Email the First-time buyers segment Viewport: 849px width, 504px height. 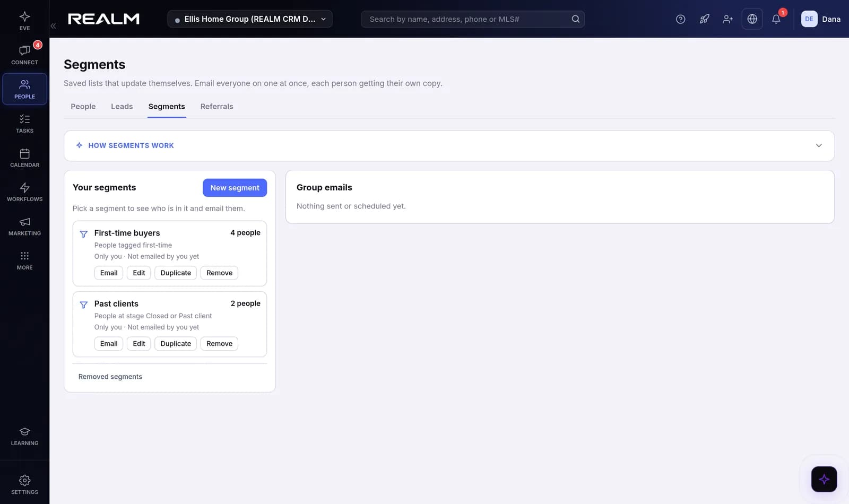109,273
